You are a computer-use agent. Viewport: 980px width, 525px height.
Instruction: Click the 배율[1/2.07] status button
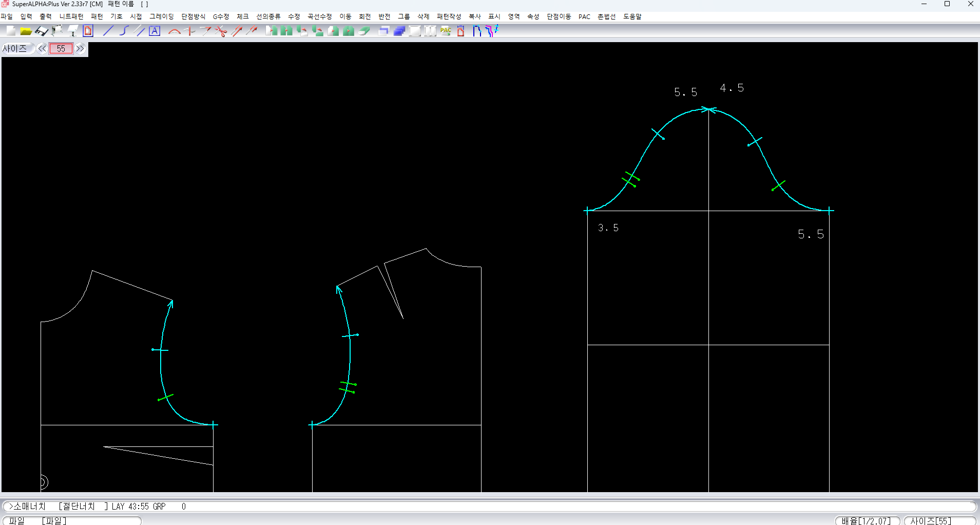[867, 520]
